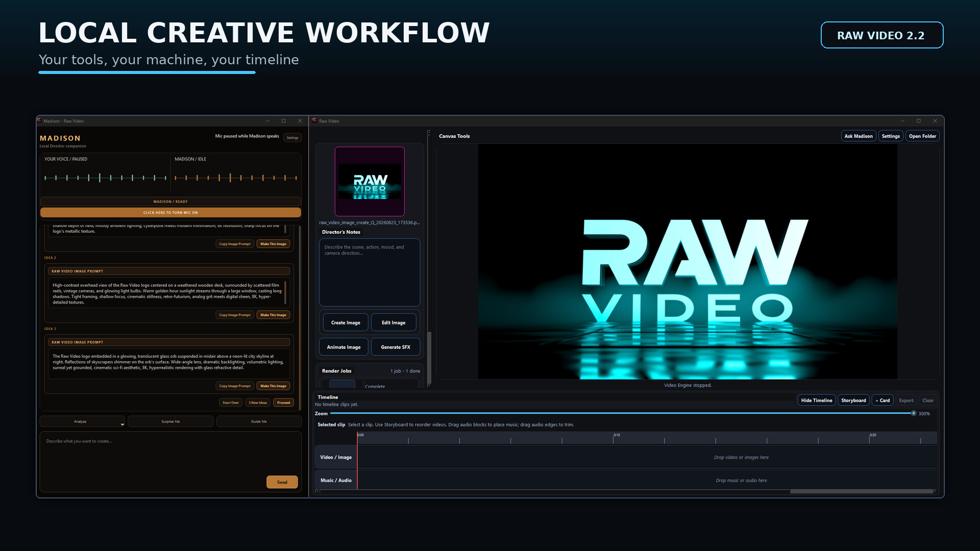Image resolution: width=980 pixels, height=551 pixels.
Task: Click the Hide Timeline toggle button
Action: coord(817,400)
